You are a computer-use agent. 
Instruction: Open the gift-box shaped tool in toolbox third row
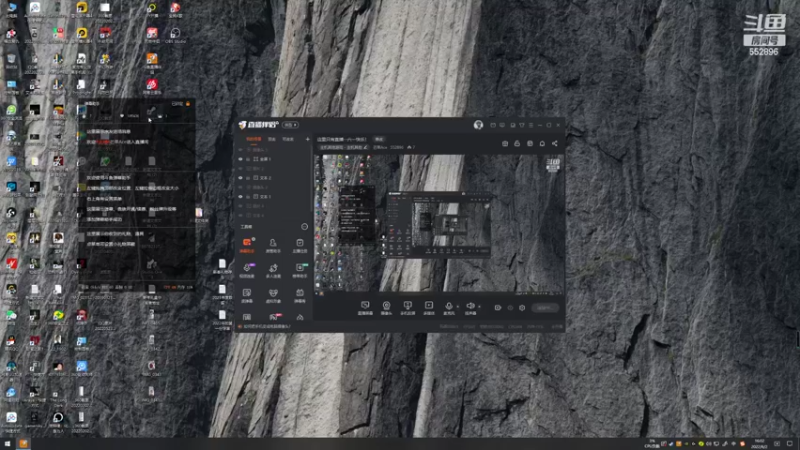299,295
